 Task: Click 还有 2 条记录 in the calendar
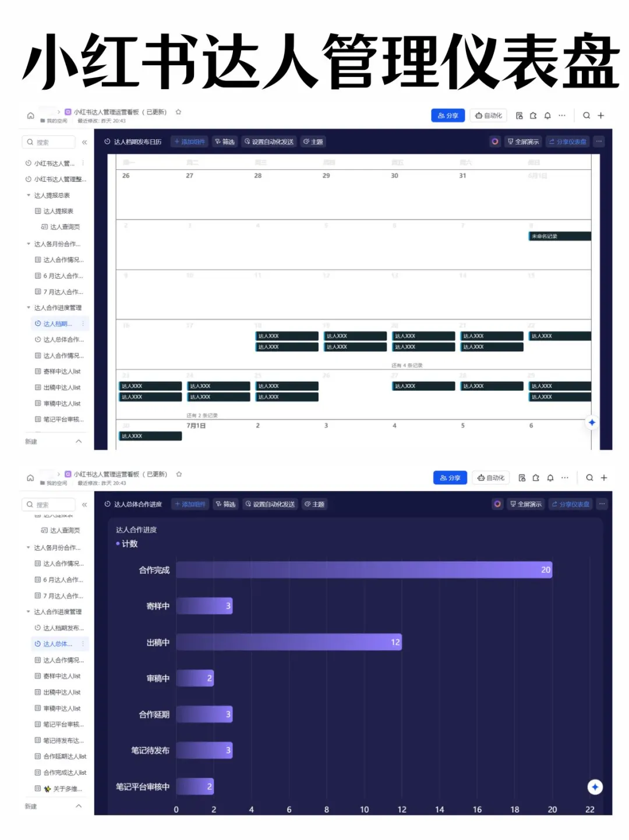202,416
